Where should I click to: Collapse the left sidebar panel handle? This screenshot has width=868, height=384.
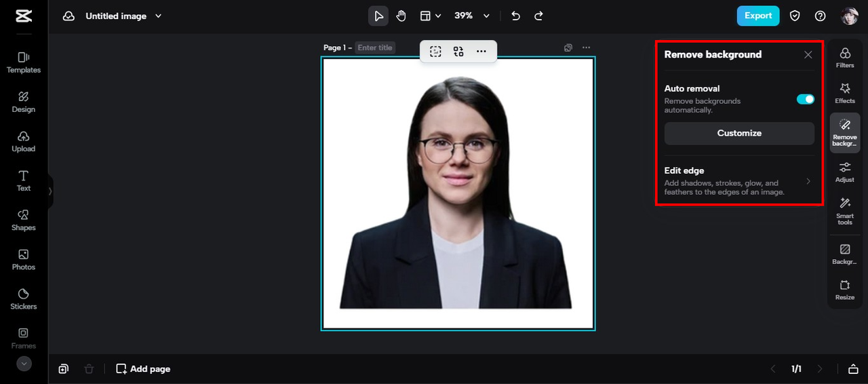pyautogui.click(x=50, y=191)
